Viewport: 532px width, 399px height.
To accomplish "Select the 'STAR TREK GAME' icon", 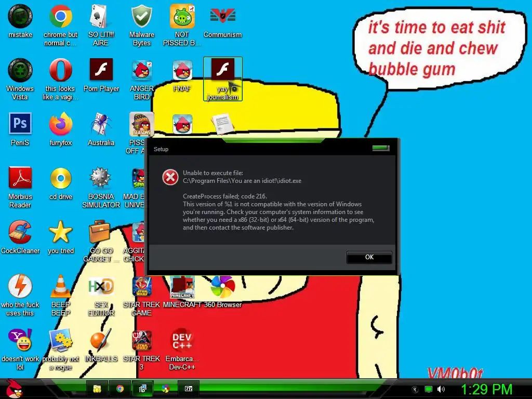I will [x=141, y=296].
